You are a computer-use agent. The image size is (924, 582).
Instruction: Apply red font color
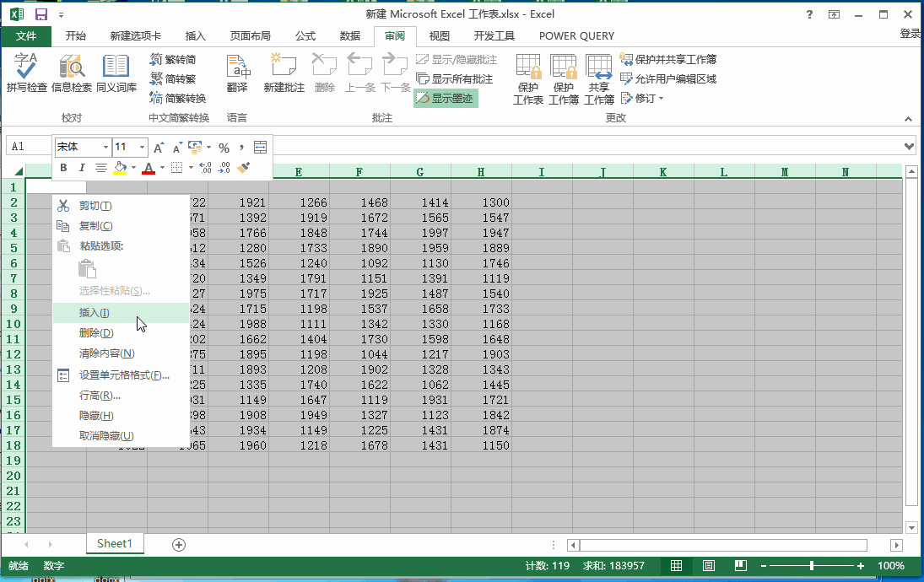pyautogui.click(x=149, y=168)
